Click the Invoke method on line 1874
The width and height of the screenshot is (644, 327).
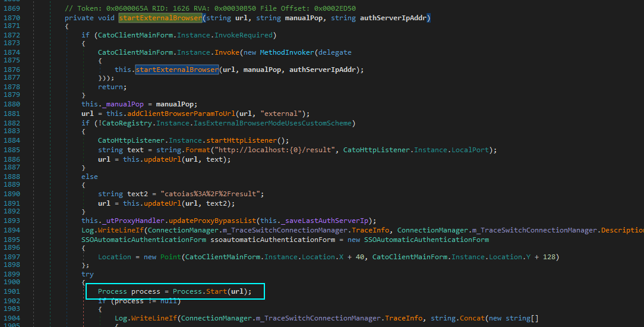coord(227,52)
